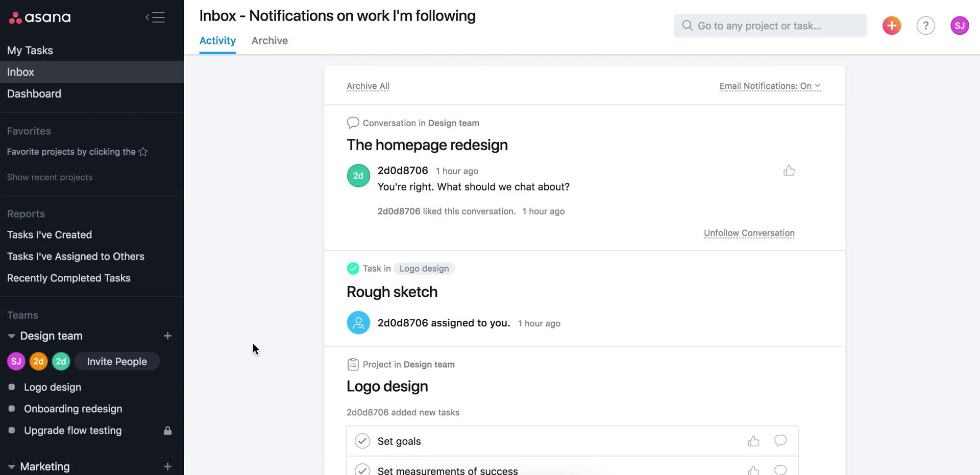Collapse the Marketing team section
Screen dimensions: 980x475
coord(11,467)
